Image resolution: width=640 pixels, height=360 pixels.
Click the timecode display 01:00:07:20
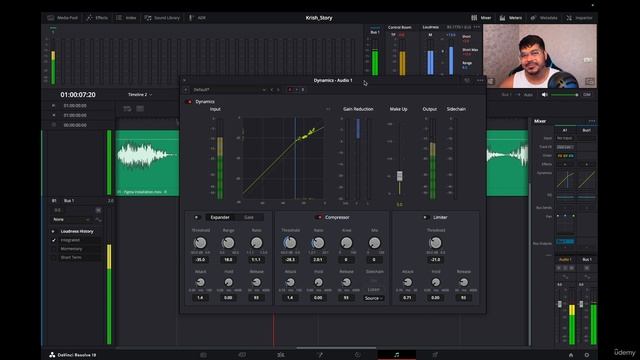click(x=78, y=95)
